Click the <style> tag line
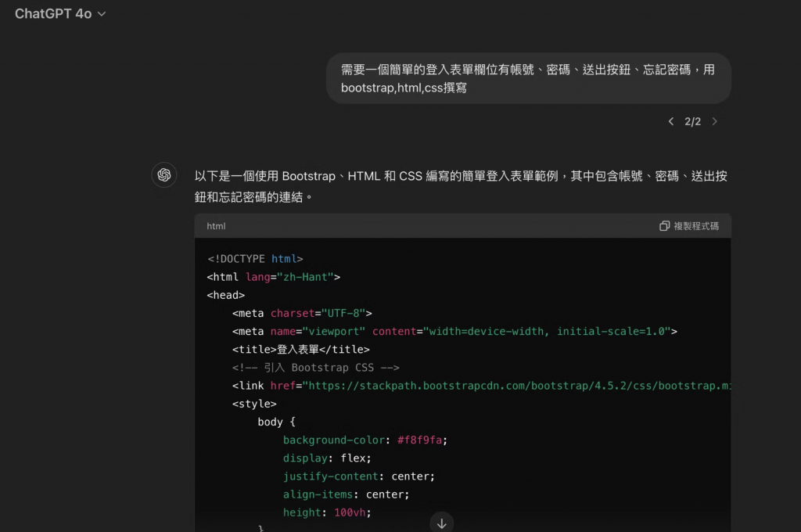The height and width of the screenshot is (532, 801). [x=254, y=404]
